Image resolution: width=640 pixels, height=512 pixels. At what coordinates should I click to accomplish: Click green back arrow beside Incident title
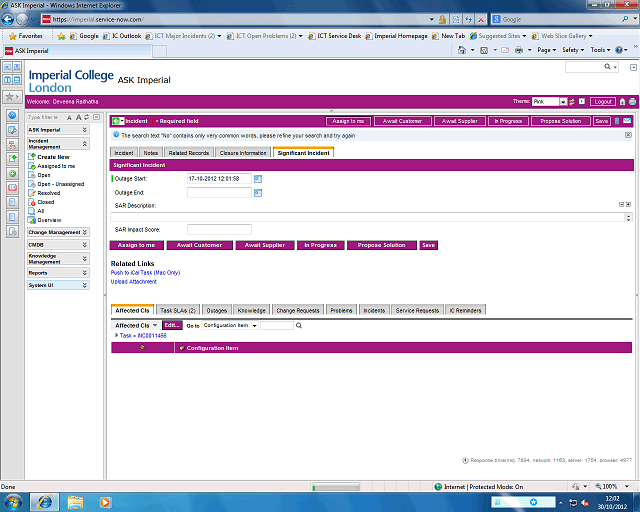[x=118, y=121]
